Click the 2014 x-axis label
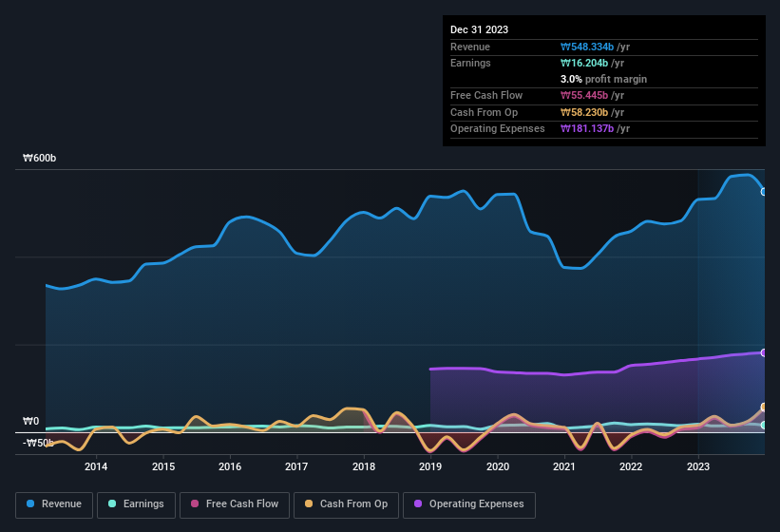The image size is (780, 532). tap(96, 466)
